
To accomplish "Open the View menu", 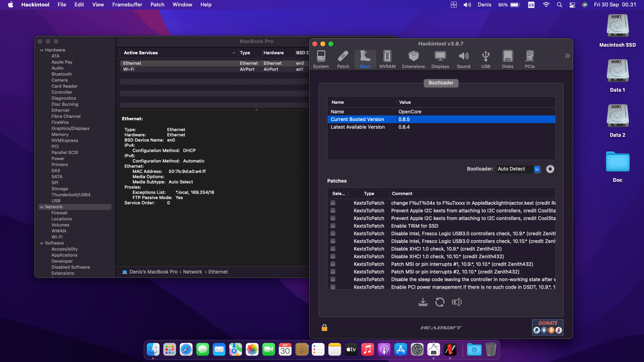I will 98,5.
